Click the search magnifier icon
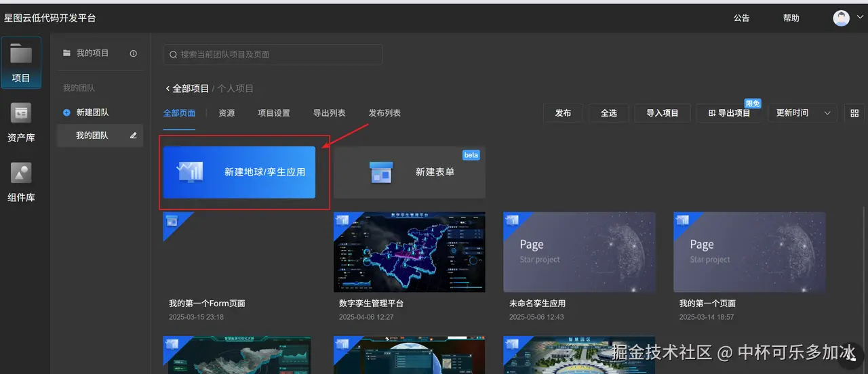Viewport: 868px width, 374px height. pos(174,54)
